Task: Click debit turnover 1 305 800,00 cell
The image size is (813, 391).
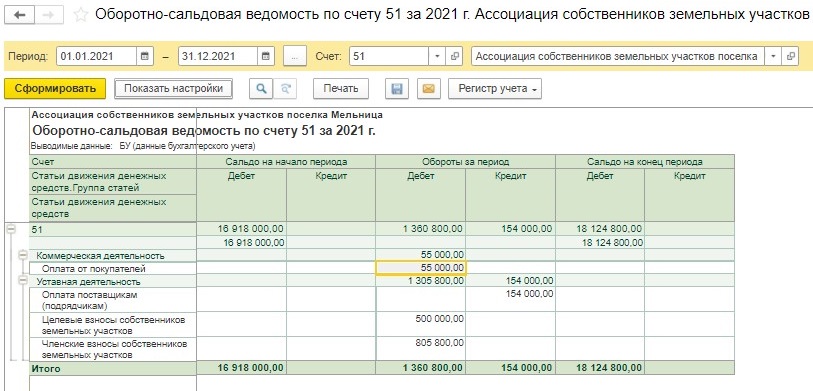Action: [420, 281]
